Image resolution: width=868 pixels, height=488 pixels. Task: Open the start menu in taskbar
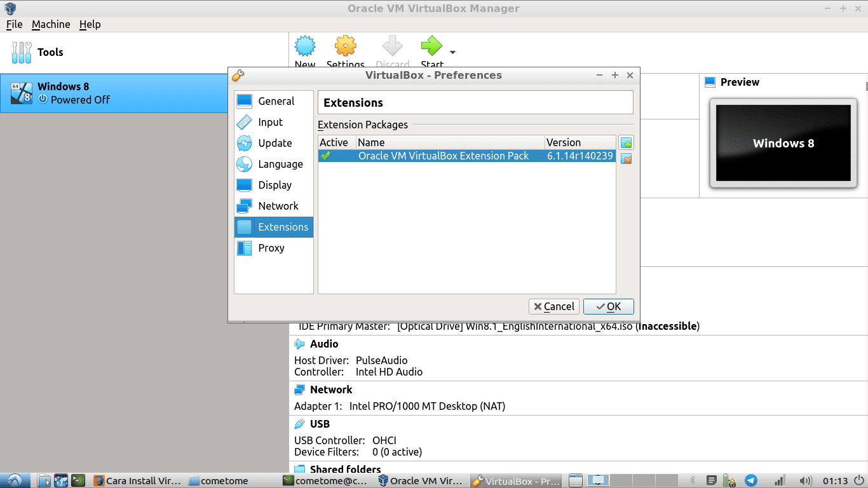(15, 480)
